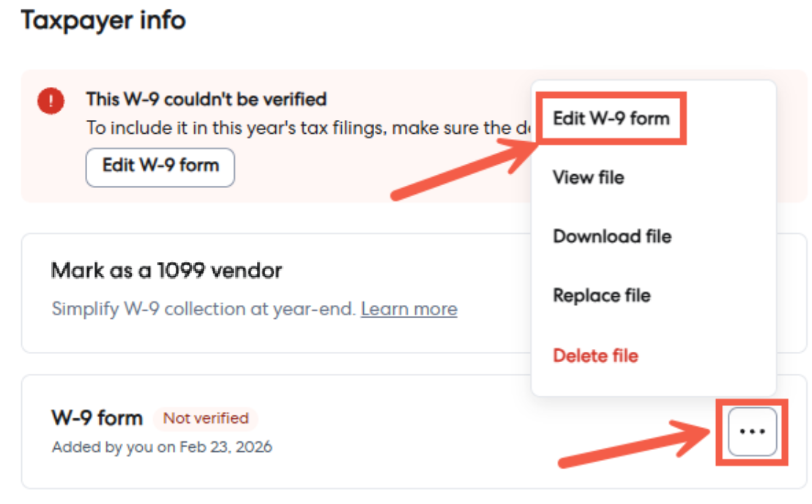Open the three-dot more options button
The width and height of the screenshot is (812, 504).
pyautogui.click(x=752, y=432)
